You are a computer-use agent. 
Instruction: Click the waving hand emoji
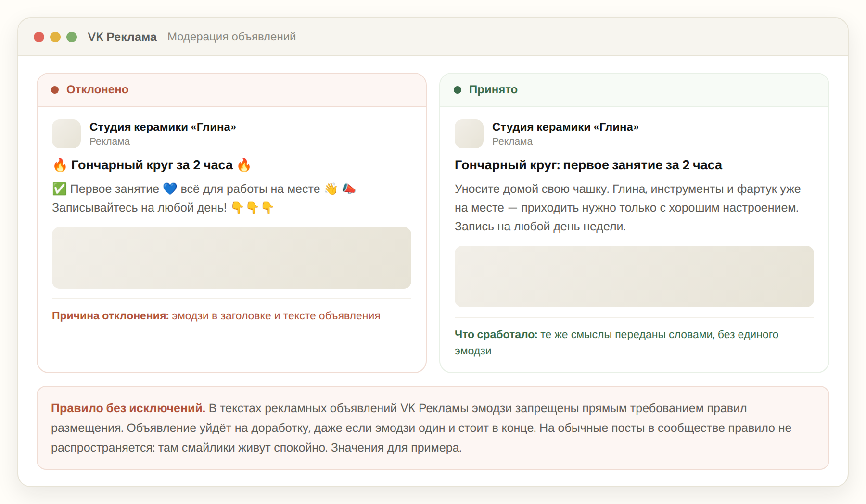coord(331,189)
